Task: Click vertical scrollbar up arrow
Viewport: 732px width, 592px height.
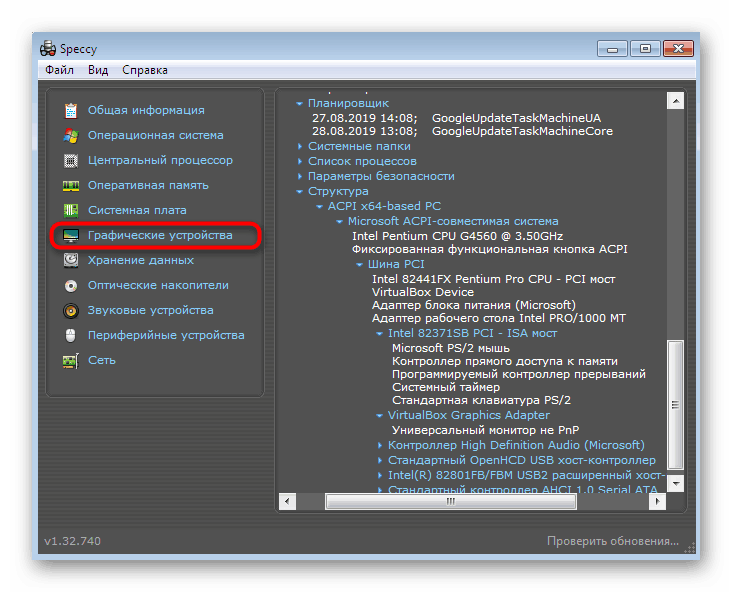Action: click(676, 100)
